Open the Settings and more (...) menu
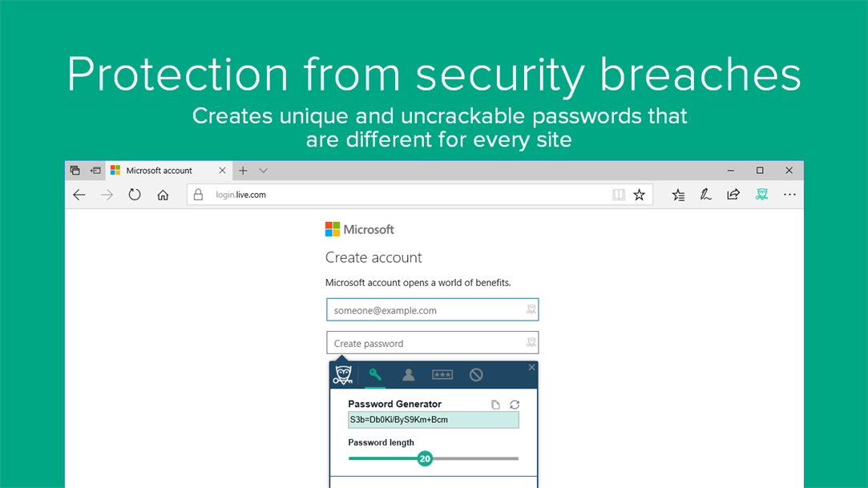868x488 pixels. click(789, 194)
